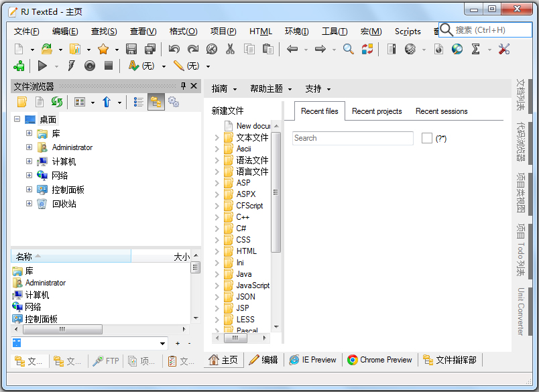The width and height of the screenshot is (539, 392).
Task: Click the Save All double-disk icon
Action: click(150, 49)
